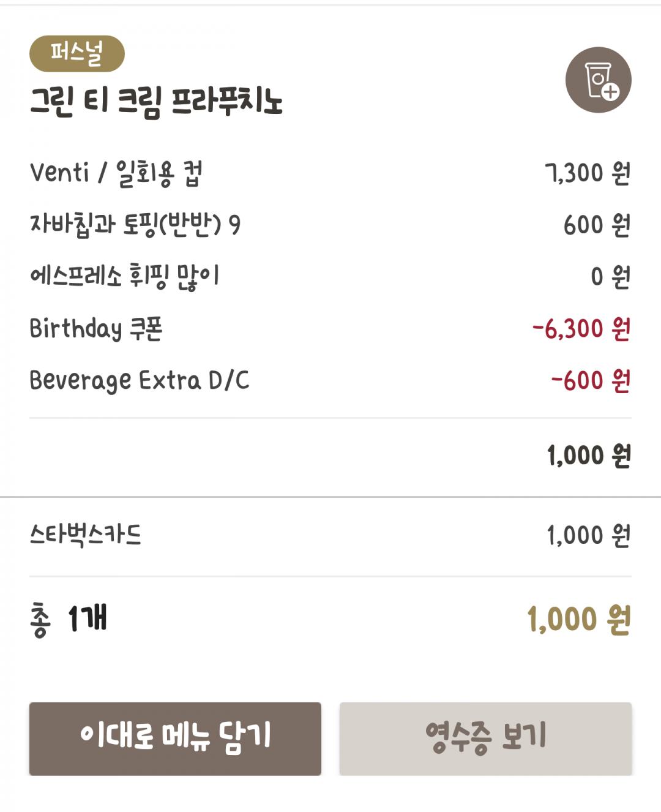Screen dimensions: 661x812
Task: Open the 영수증 보기 receipt button
Action: pyautogui.click(x=485, y=737)
